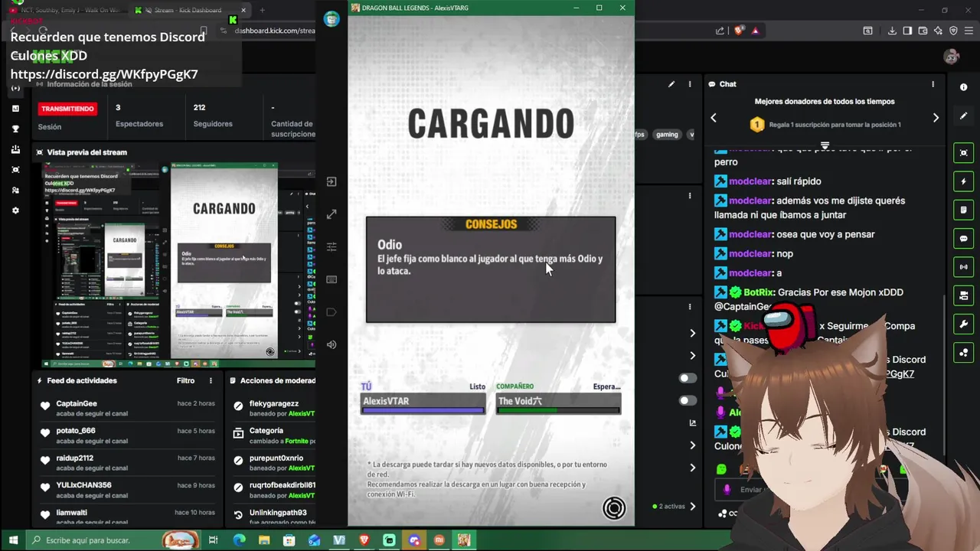
Task: Click Consejos Odio tip box
Action: click(x=491, y=269)
